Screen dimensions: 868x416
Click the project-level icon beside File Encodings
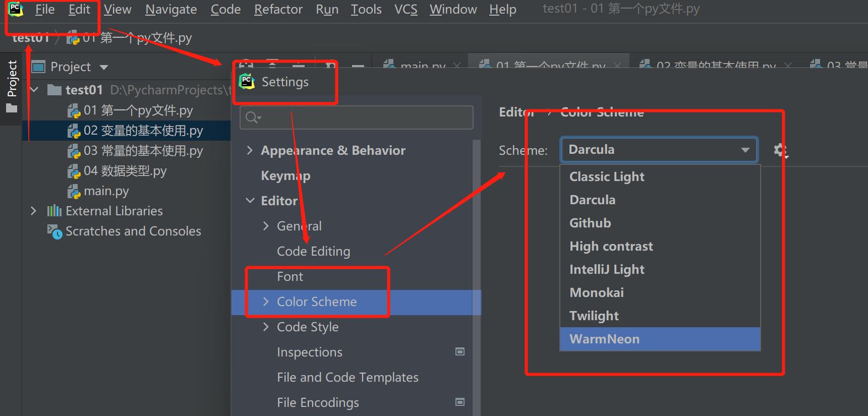pyautogui.click(x=459, y=402)
